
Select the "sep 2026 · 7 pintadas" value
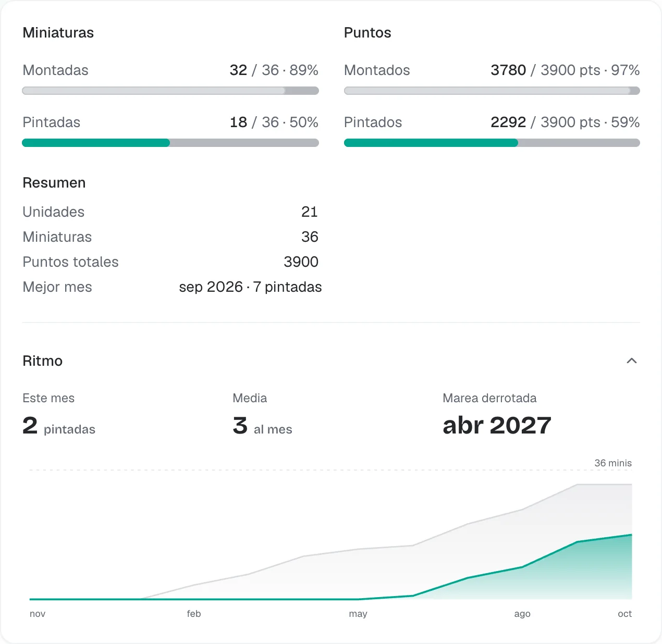(x=250, y=287)
